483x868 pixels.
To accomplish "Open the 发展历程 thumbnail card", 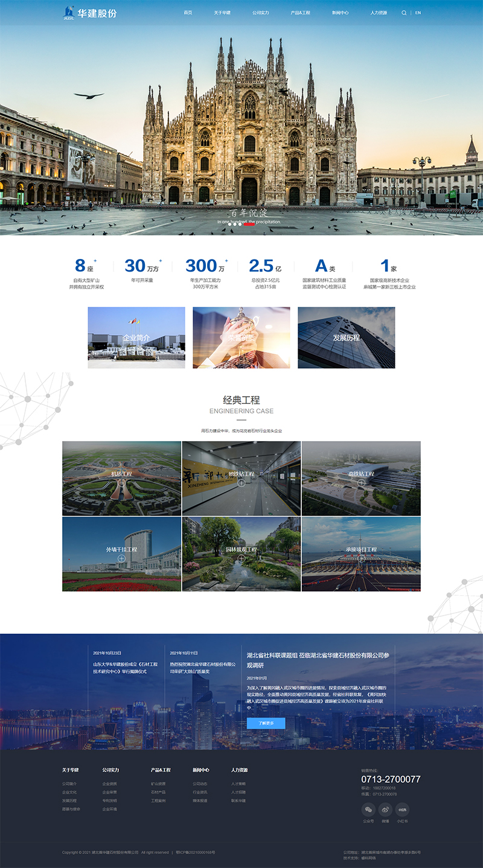I will (346, 337).
